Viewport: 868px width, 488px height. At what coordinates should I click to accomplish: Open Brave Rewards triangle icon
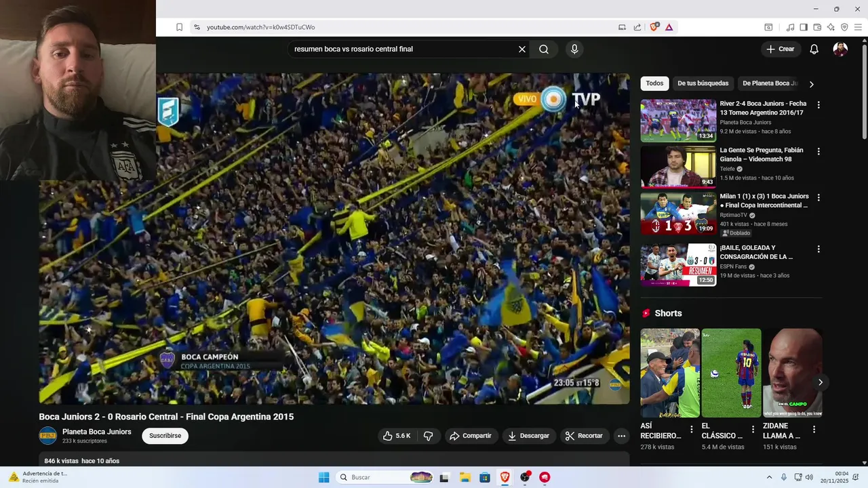pyautogui.click(x=669, y=27)
